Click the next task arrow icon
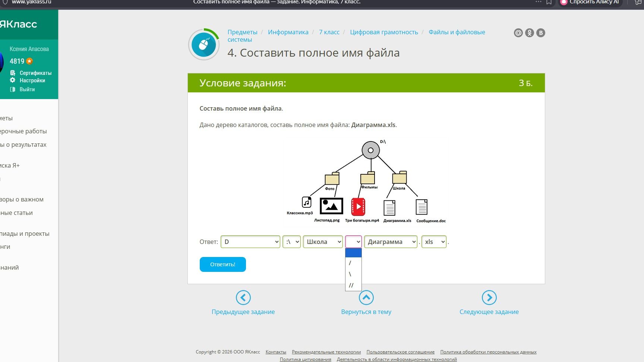The width and height of the screenshot is (644, 362). coord(489,298)
